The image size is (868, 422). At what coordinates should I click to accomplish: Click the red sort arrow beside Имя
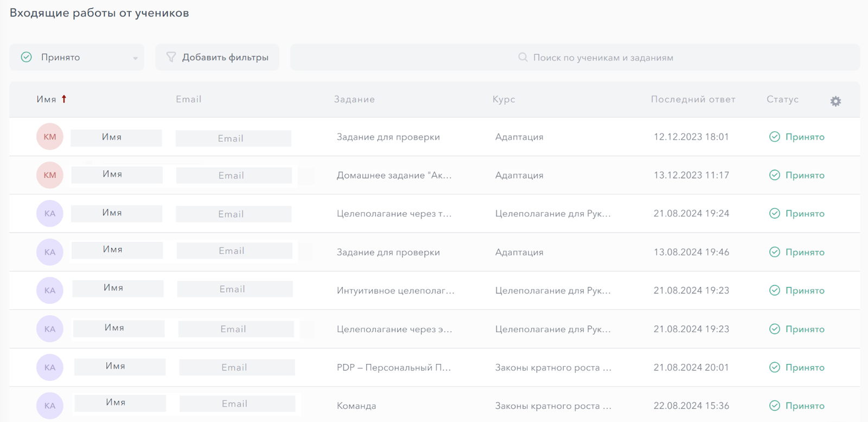click(64, 99)
